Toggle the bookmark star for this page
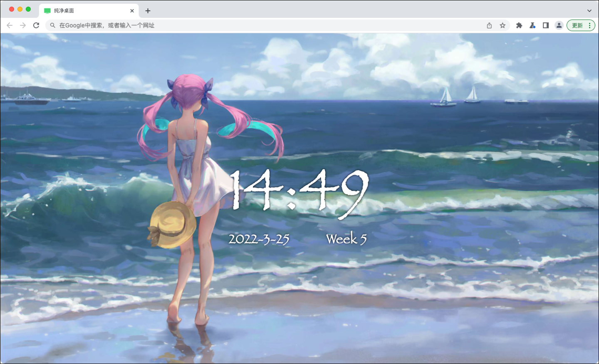 point(503,25)
